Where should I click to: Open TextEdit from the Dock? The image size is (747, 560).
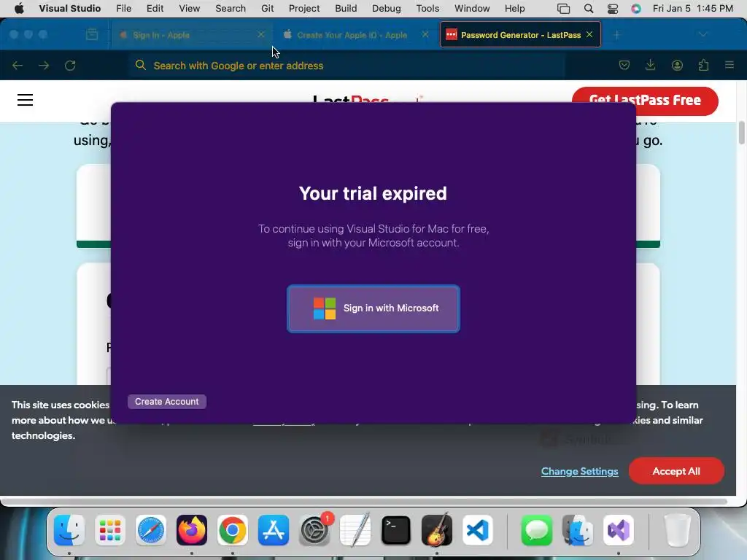click(355, 530)
